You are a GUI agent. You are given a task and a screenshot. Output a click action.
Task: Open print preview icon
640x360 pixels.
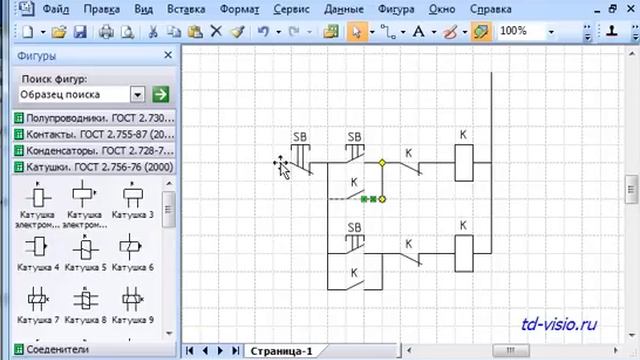pos(127,31)
